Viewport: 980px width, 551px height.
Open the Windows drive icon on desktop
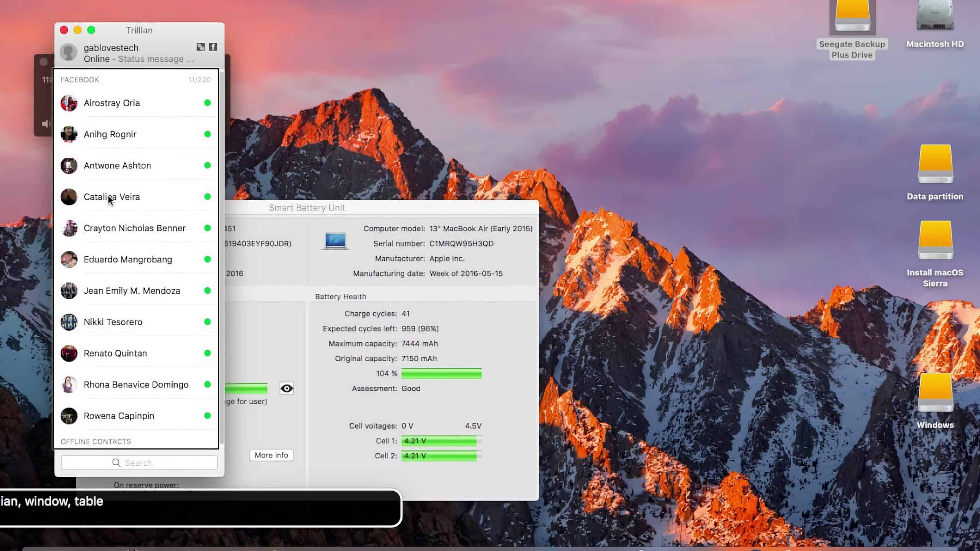click(935, 393)
